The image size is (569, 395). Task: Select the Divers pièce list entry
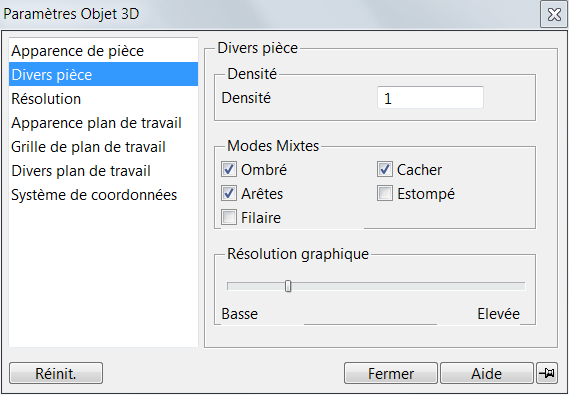103,74
